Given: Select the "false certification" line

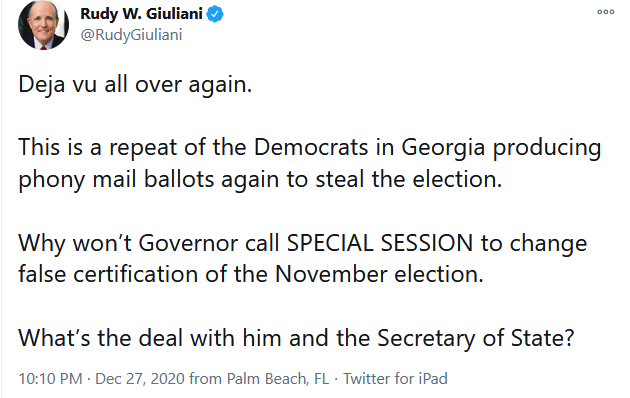Looking at the screenshot, I should click(251, 274).
